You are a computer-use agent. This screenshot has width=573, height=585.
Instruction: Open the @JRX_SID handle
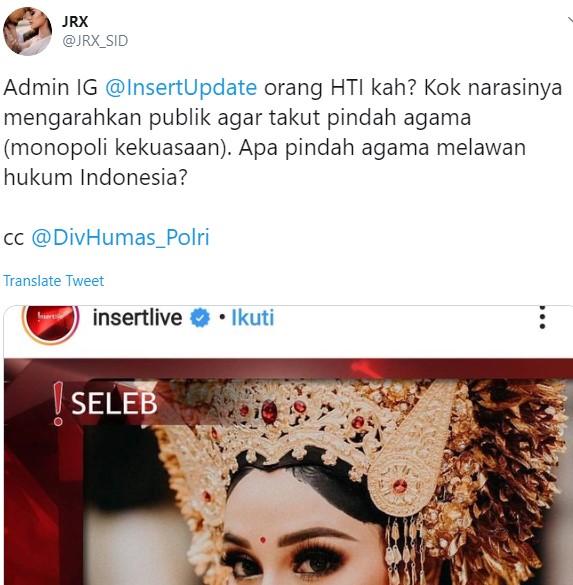95,41
